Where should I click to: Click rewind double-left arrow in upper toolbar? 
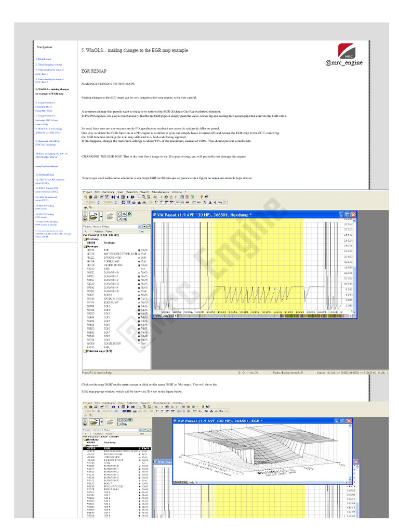tap(113, 197)
